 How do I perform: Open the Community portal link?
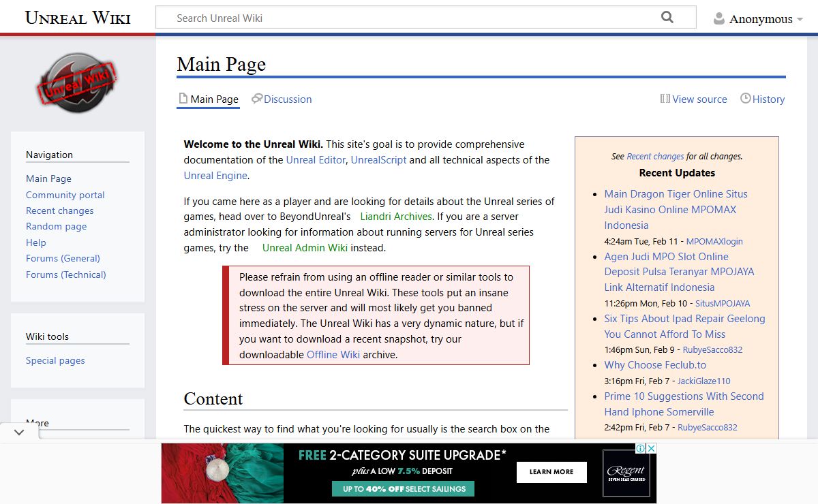pyautogui.click(x=65, y=195)
